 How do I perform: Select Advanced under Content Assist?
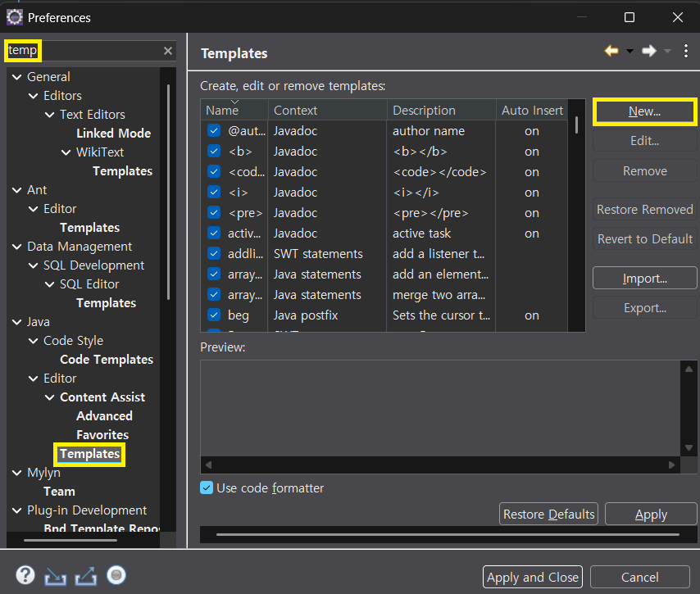(104, 416)
